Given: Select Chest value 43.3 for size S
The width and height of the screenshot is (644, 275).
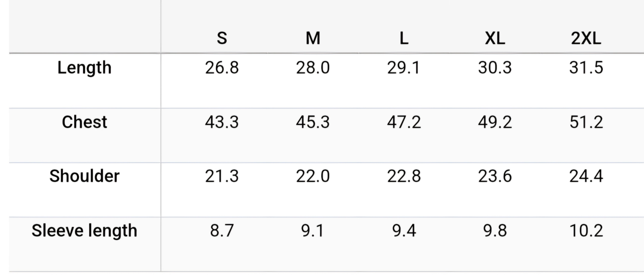Looking at the screenshot, I should (222, 122).
